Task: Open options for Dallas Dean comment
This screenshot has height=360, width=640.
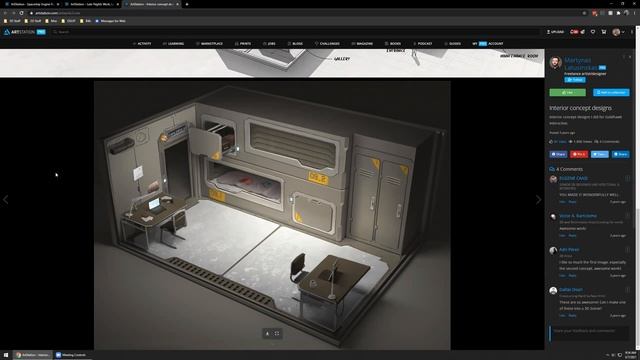Action: 627,289
